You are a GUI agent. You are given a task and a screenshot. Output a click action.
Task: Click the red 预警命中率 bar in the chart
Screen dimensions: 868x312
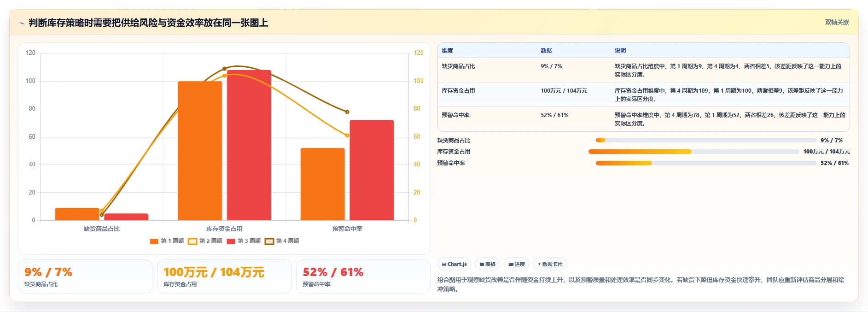[372, 170]
